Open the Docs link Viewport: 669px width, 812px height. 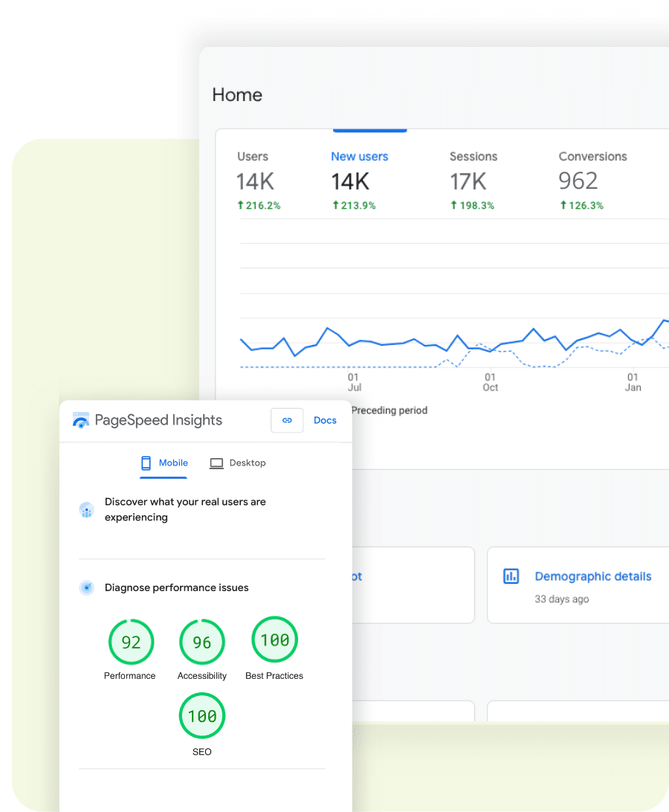pyautogui.click(x=325, y=421)
